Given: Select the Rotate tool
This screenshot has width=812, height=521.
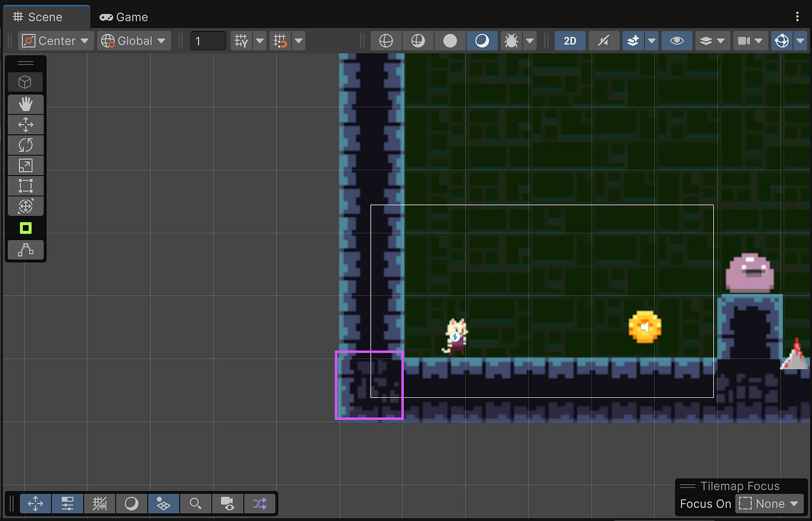Looking at the screenshot, I should coord(25,145).
